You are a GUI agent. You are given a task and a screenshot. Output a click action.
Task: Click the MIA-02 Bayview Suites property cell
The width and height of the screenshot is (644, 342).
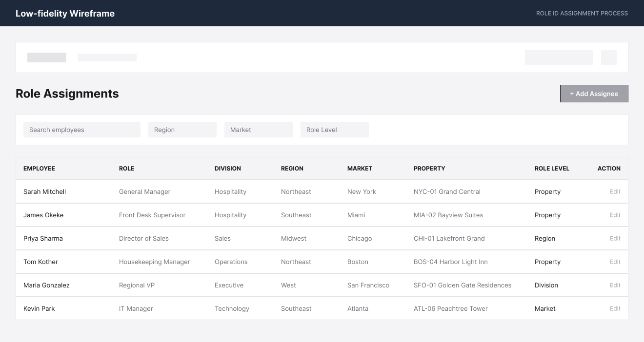pyautogui.click(x=448, y=215)
